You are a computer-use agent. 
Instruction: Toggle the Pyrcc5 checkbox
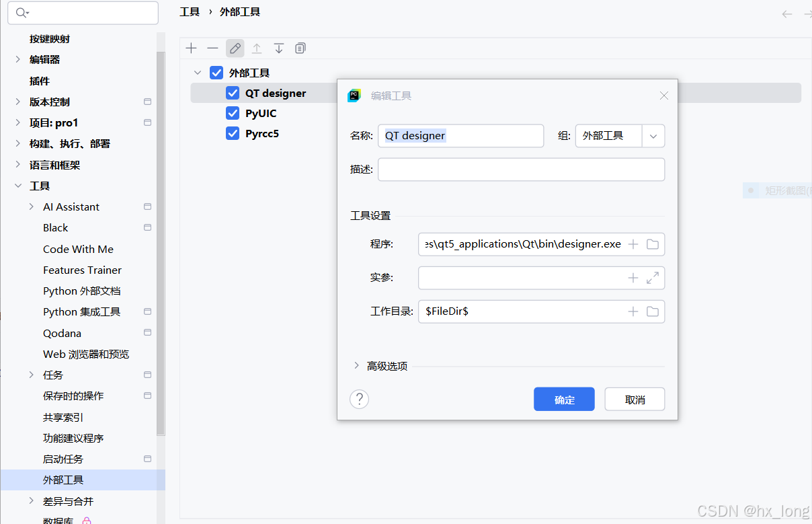(x=233, y=133)
